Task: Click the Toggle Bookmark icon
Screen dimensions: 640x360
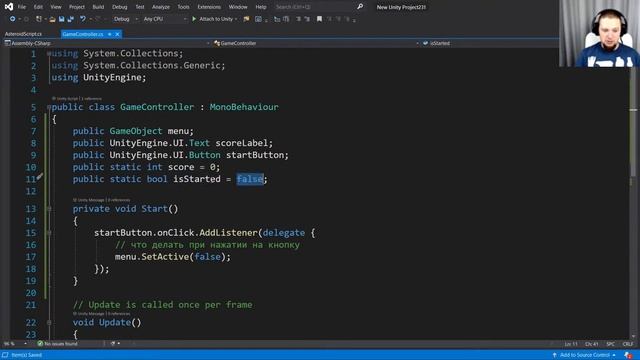Action: tap(319, 19)
